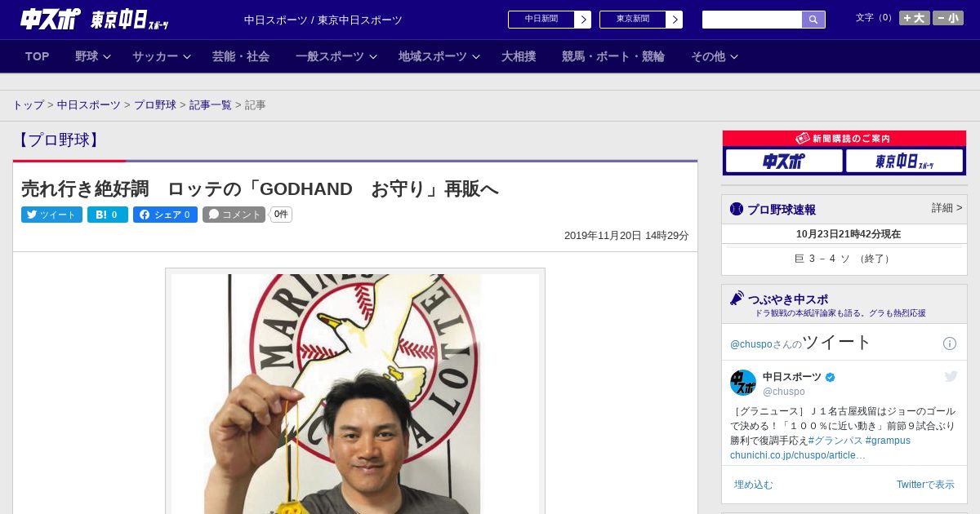Click the プロ野球 breadcrumb link

[x=155, y=105]
